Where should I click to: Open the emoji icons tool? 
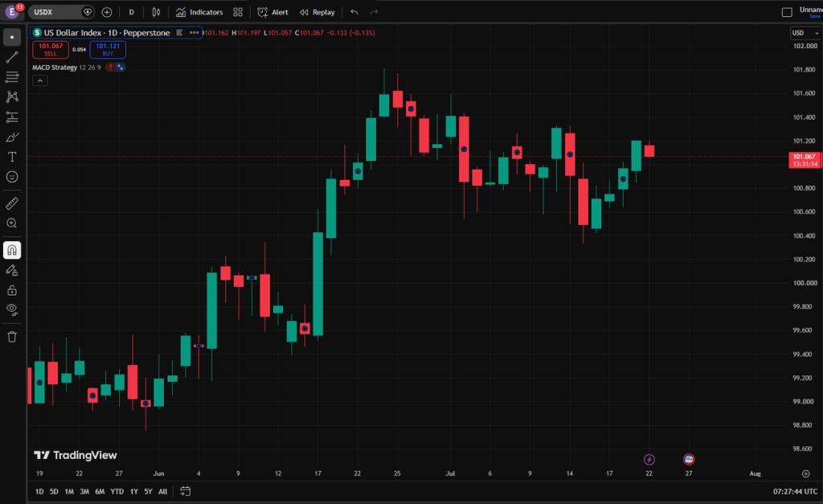point(12,177)
